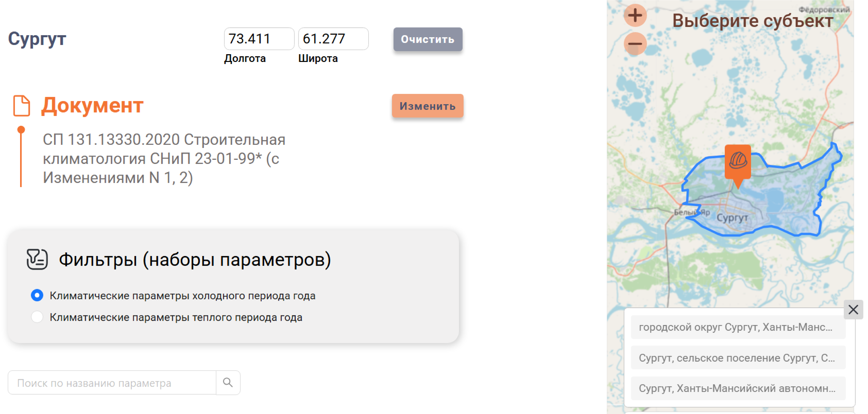Click the filters checklist icon
Screen dimensions: 868x414
coord(37,259)
